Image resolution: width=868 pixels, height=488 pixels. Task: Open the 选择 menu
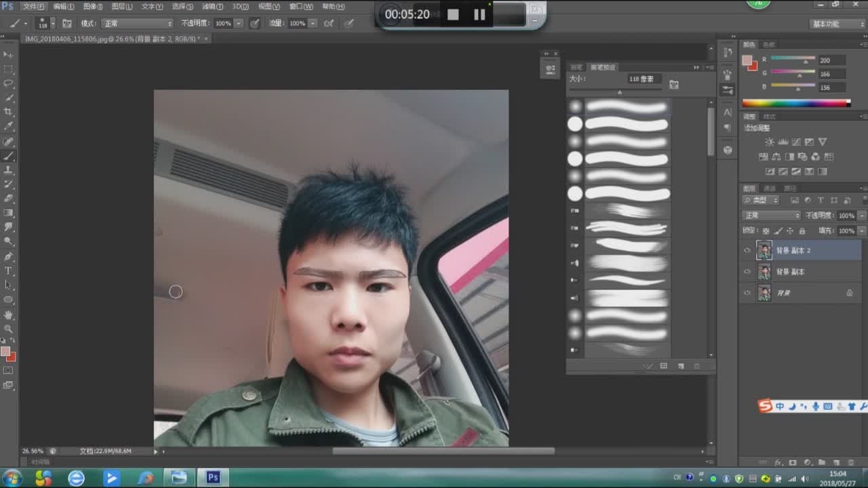click(182, 6)
